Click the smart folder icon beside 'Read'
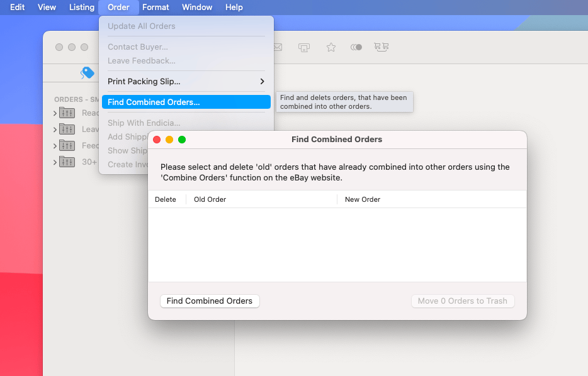588x376 pixels. pos(67,113)
